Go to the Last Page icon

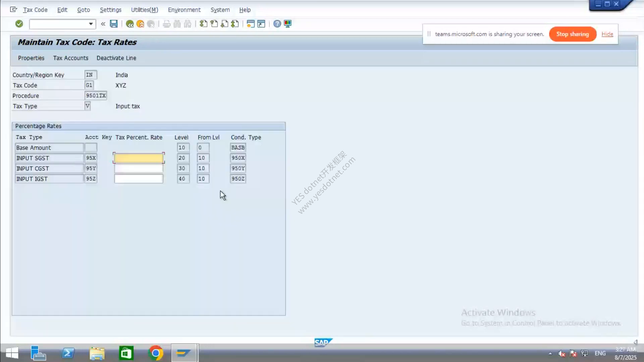click(x=235, y=24)
